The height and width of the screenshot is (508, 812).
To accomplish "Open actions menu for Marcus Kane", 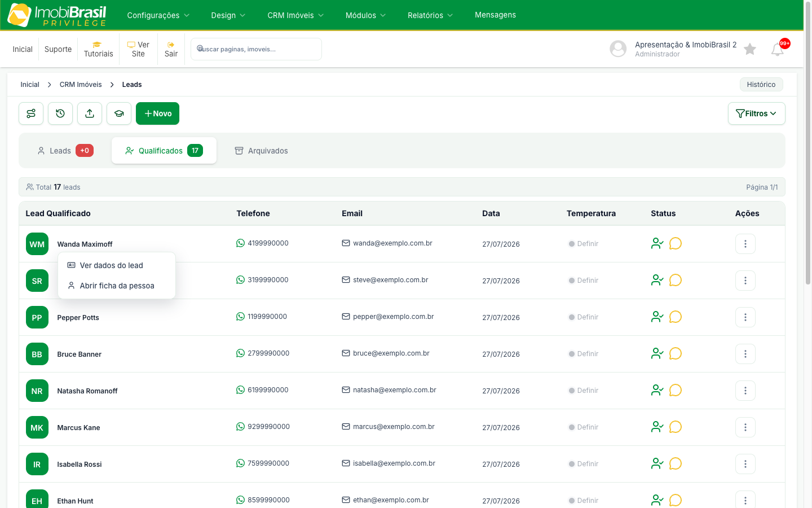I will tap(745, 427).
